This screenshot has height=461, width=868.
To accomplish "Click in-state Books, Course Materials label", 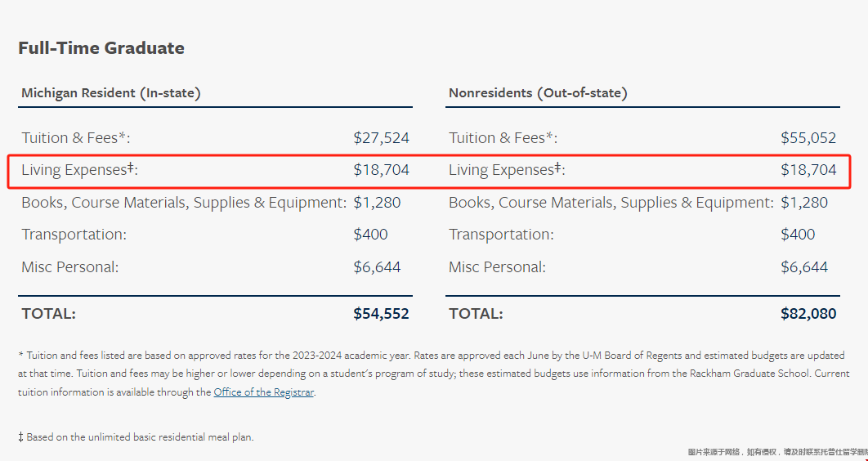I will pyautogui.click(x=184, y=203).
